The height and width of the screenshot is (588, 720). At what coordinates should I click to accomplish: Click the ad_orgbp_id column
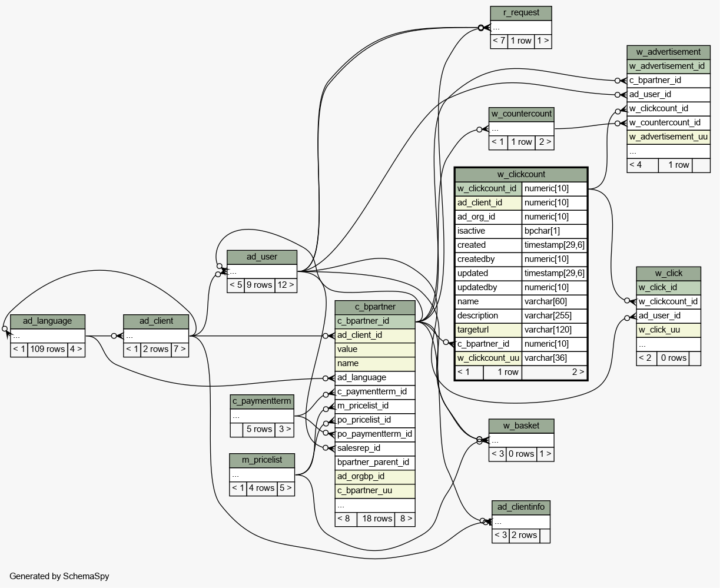click(x=375, y=476)
